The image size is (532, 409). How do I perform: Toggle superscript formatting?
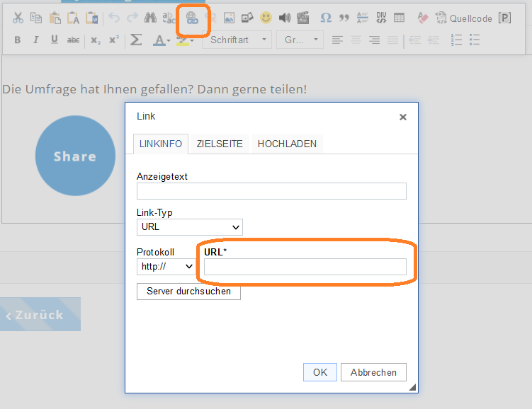(x=114, y=40)
